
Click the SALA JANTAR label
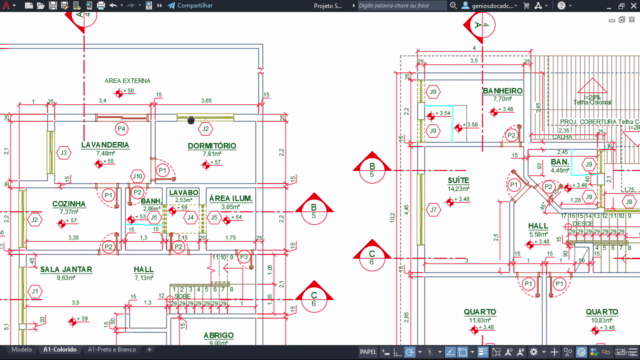(x=66, y=269)
